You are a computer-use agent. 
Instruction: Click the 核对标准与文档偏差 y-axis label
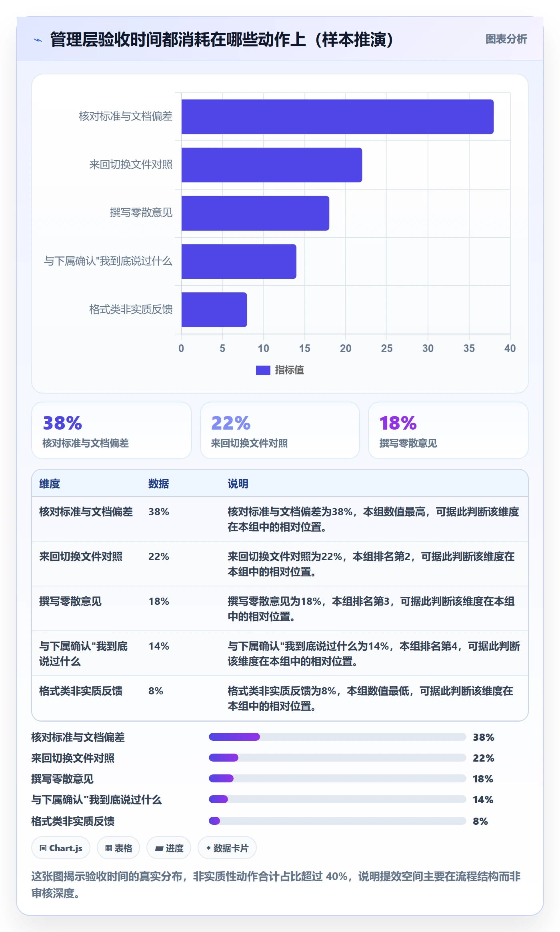126,116
